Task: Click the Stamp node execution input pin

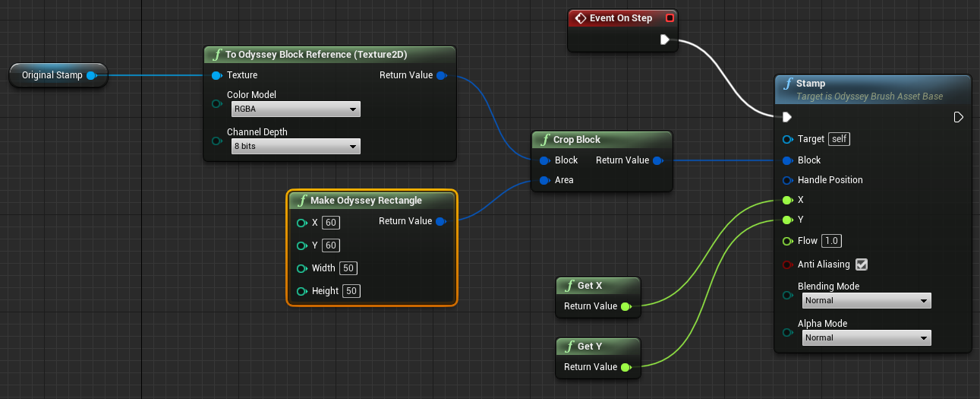Action: tap(787, 117)
